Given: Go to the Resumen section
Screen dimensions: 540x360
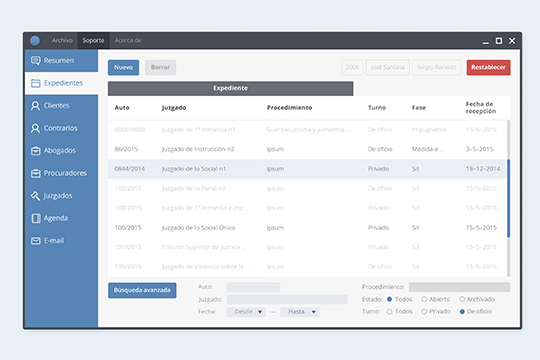Looking at the screenshot, I should coord(61,61).
